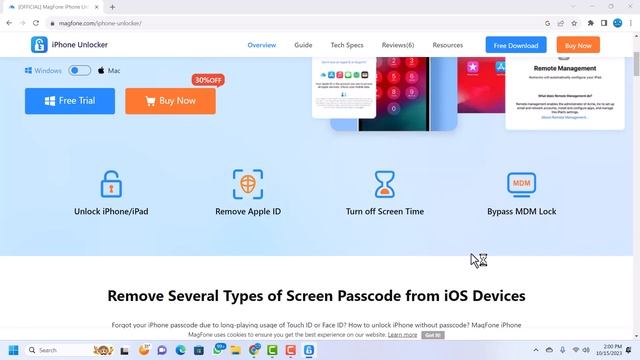Open the Guide tab

(x=303, y=45)
